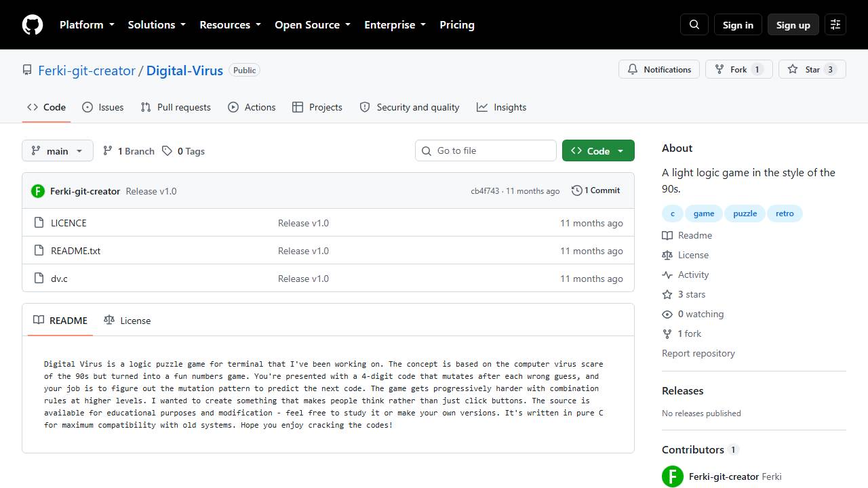
Task: Select the 'puzzle' topic tag
Action: [x=745, y=213]
